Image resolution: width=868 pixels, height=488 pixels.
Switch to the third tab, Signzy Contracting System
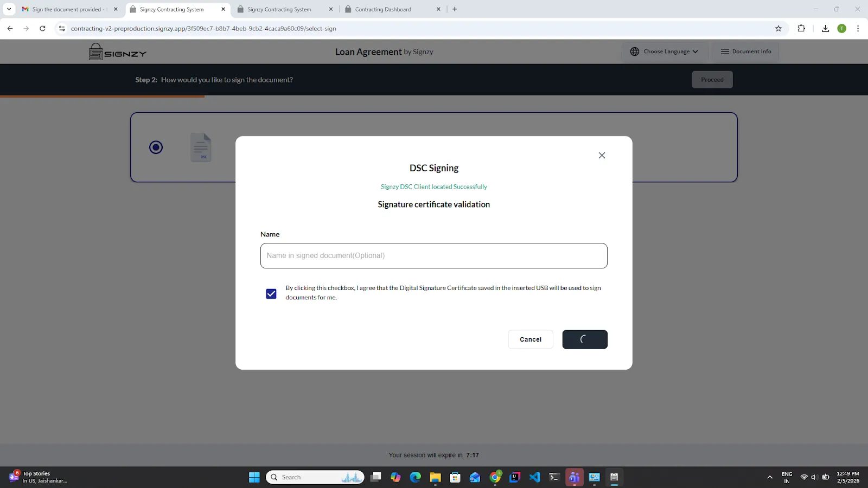pos(285,9)
